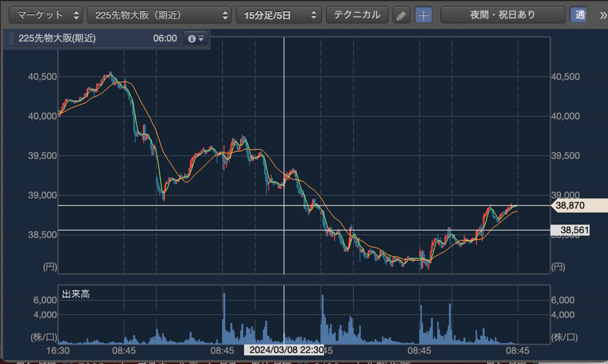Change the 15分足/5日 timeframe dropdown
Viewport: 608px width, 364px height.
point(279,15)
